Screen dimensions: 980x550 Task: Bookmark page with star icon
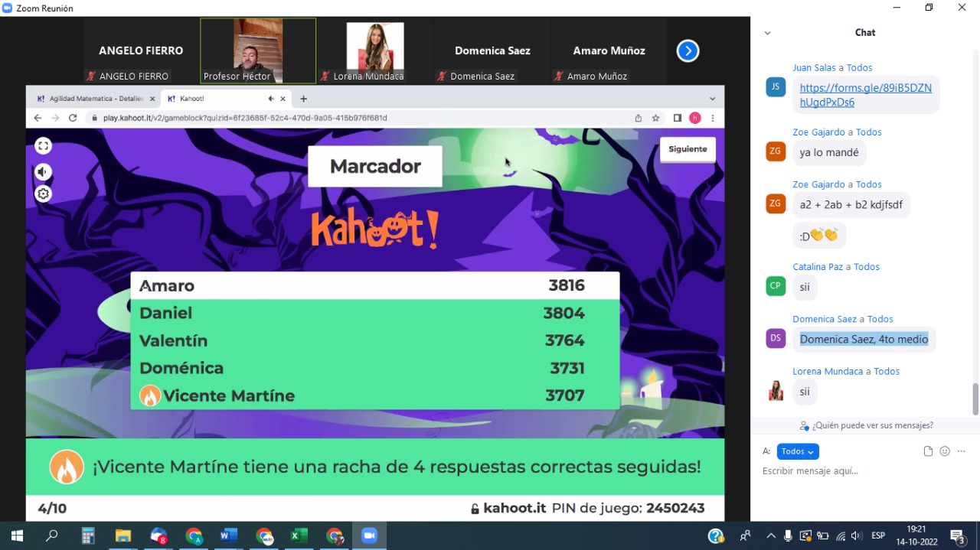[656, 118]
